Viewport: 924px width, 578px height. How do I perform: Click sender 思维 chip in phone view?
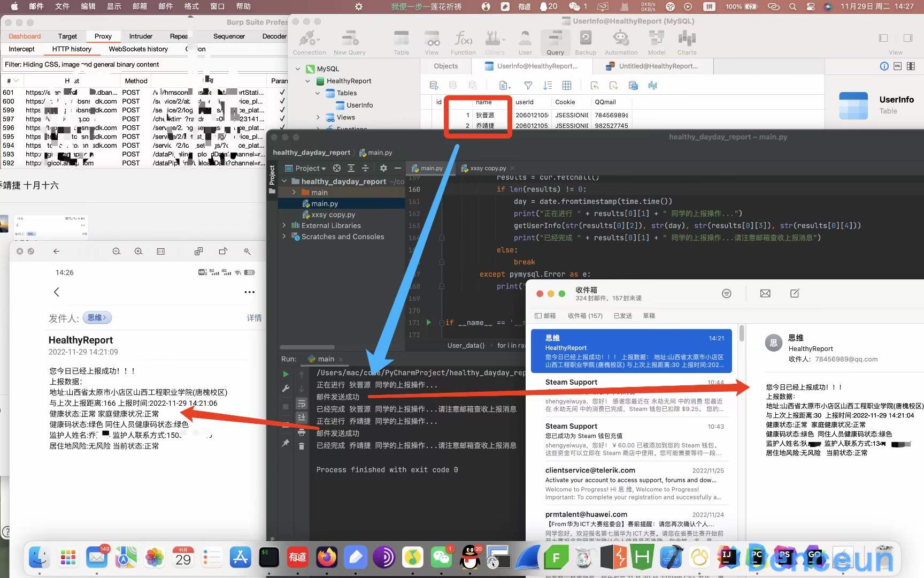click(x=97, y=317)
